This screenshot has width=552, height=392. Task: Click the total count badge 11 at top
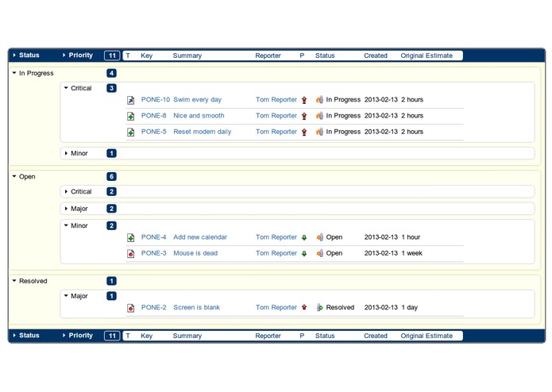tap(112, 56)
